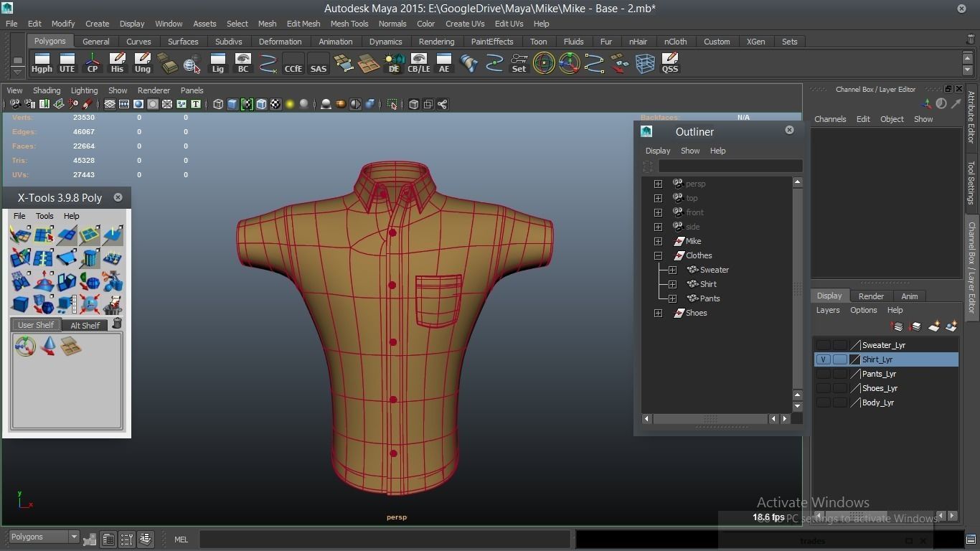Select the Shoes node in the Outliner
This screenshot has width=980, height=551.
(x=696, y=313)
